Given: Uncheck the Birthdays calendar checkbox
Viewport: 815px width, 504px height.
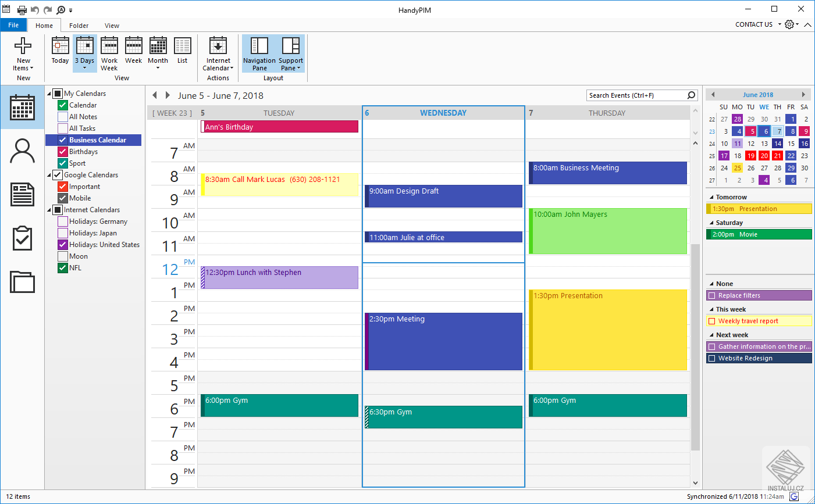Looking at the screenshot, I should 63,152.
